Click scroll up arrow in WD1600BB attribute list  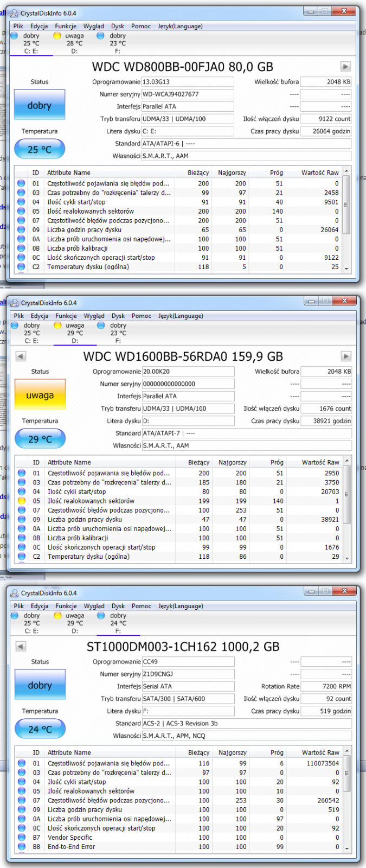347,461
